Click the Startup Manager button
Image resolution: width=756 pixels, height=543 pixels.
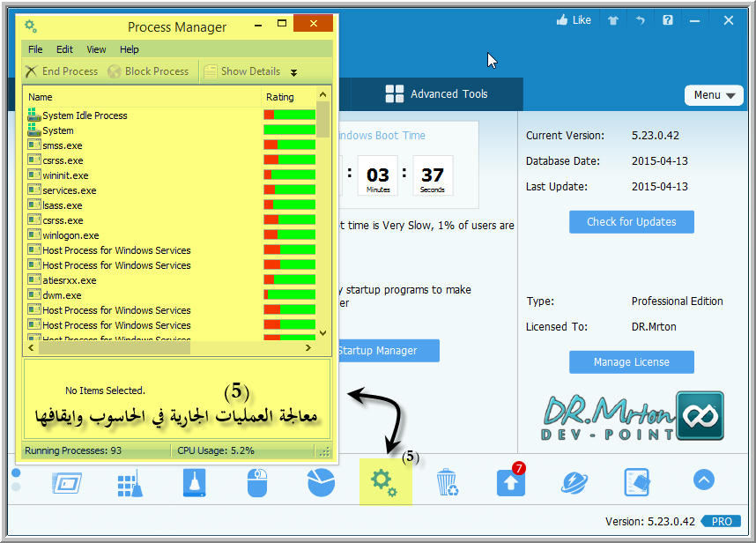pyautogui.click(x=389, y=351)
